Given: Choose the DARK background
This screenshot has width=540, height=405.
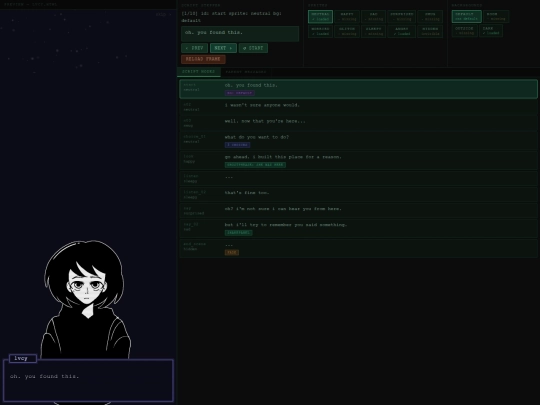Looking at the screenshot, I should [x=491, y=31].
